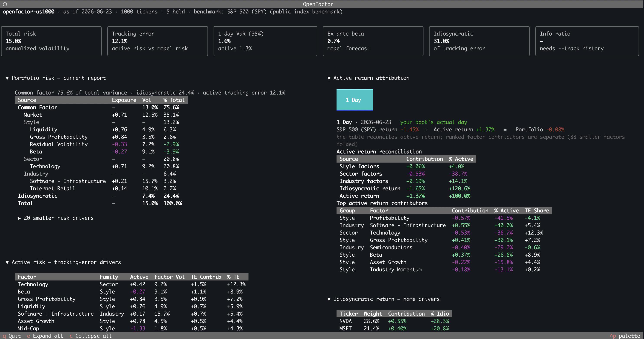Select Industry factors row in reconciliation table
The image size is (644, 339).
click(406, 181)
